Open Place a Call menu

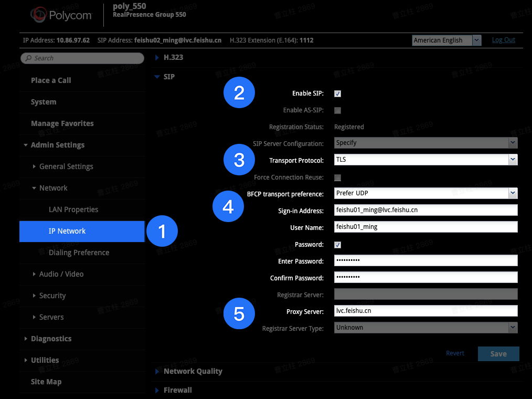point(51,80)
